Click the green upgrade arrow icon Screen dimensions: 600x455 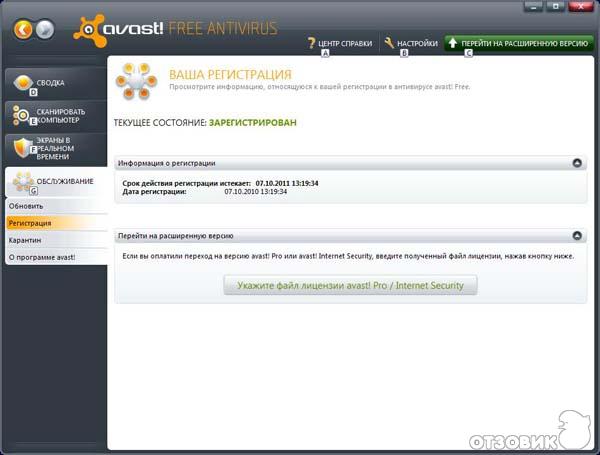453,43
